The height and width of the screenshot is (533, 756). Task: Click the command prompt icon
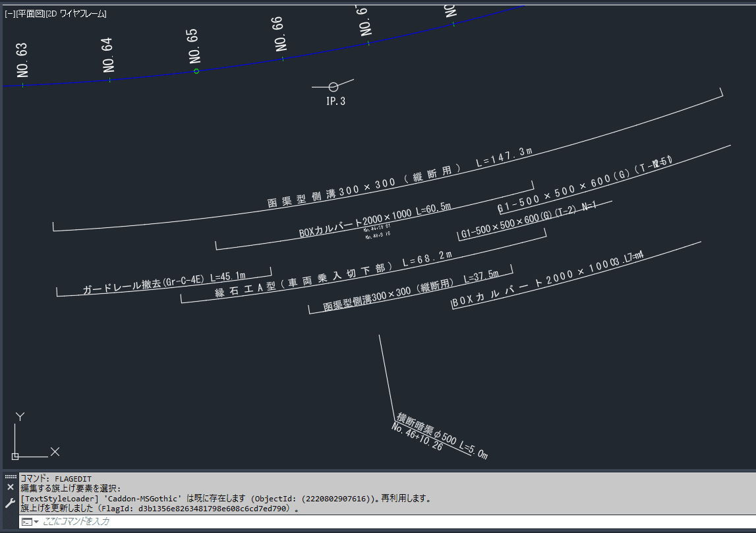27,522
